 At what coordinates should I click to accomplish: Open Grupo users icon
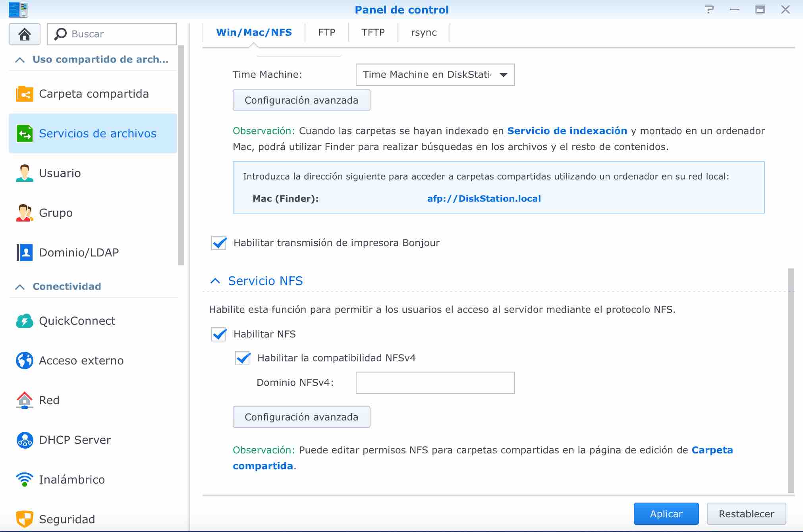point(25,213)
